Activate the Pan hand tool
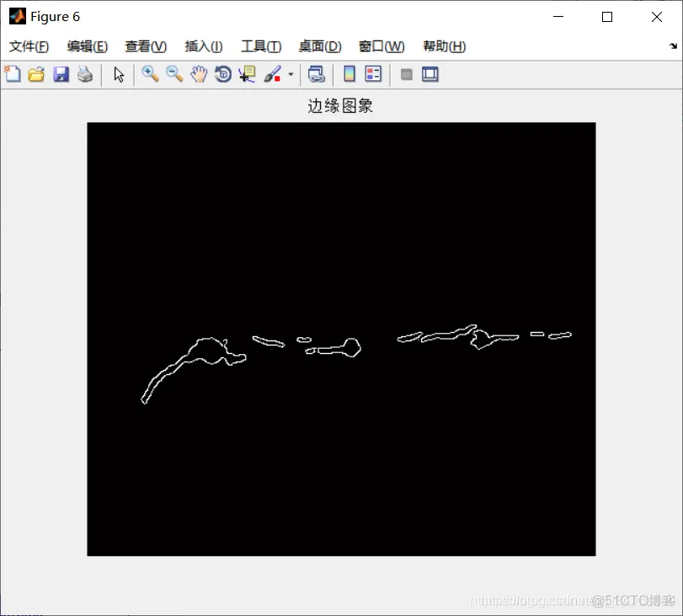The height and width of the screenshot is (616, 683). [197, 74]
